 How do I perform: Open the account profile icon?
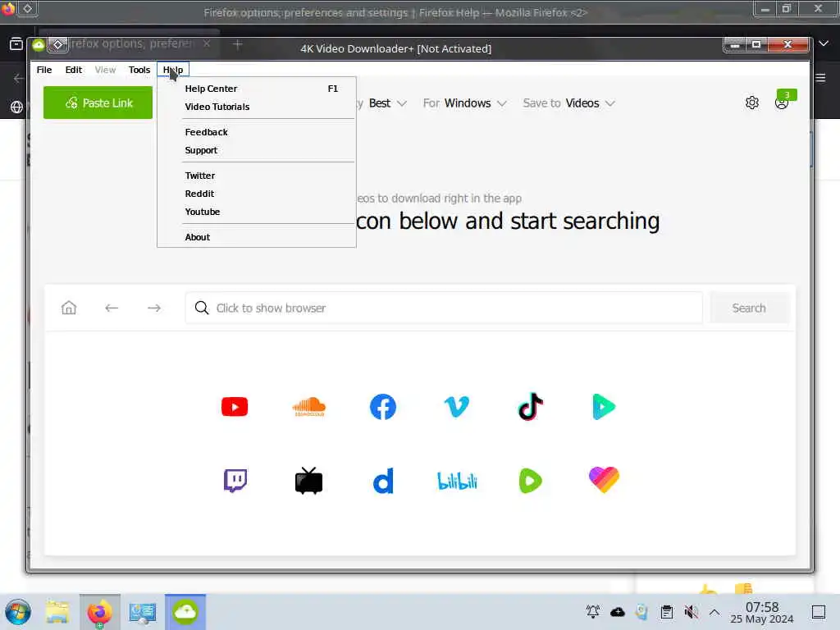782,103
